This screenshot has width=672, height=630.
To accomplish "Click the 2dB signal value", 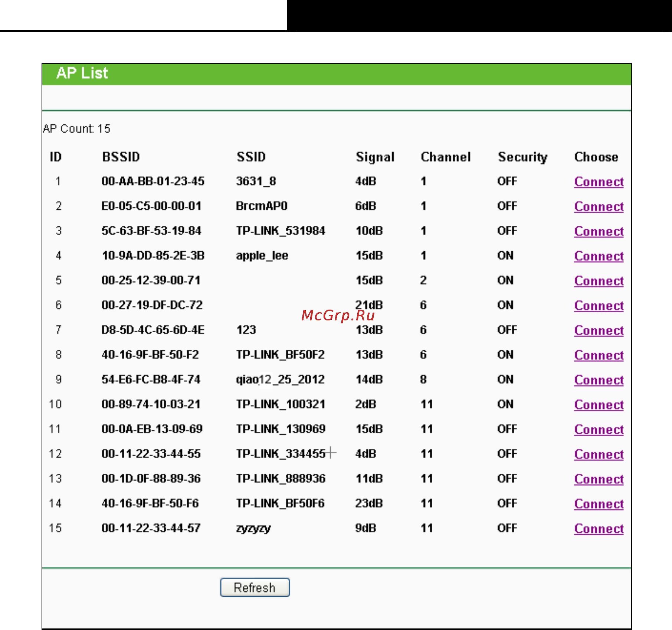I will click(366, 404).
